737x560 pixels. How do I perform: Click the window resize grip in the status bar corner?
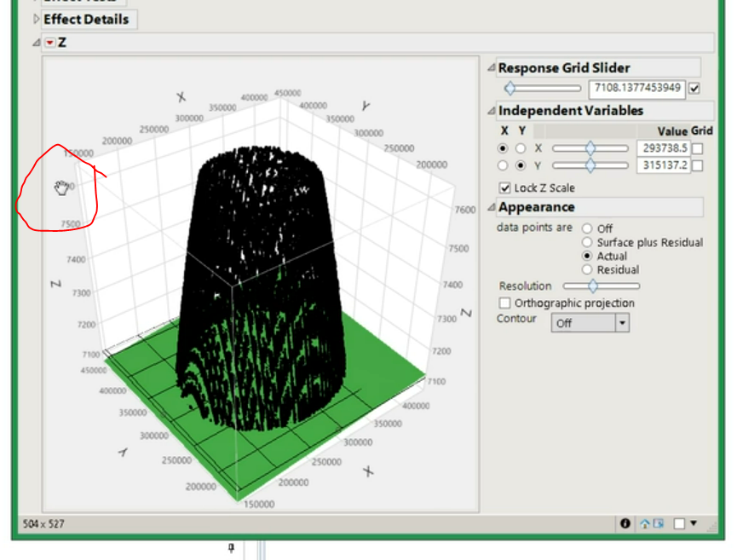tap(713, 527)
